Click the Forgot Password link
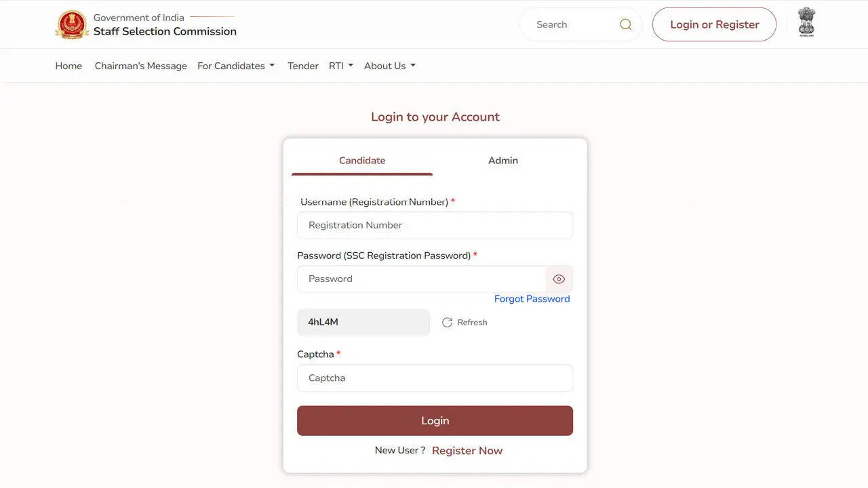 click(532, 298)
